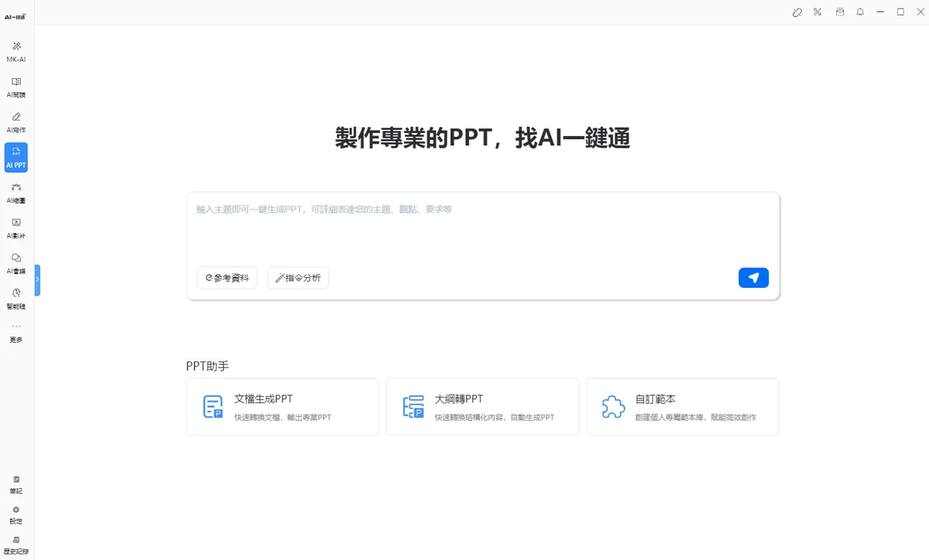Click the 快速轉換文檔，輸出專業PPT description

click(x=283, y=417)
